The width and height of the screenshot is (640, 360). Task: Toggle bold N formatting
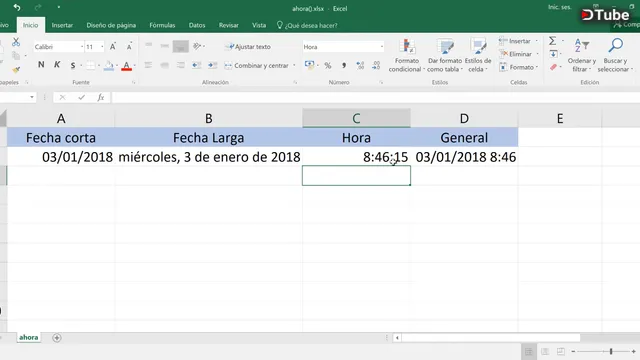click(41, 64)
